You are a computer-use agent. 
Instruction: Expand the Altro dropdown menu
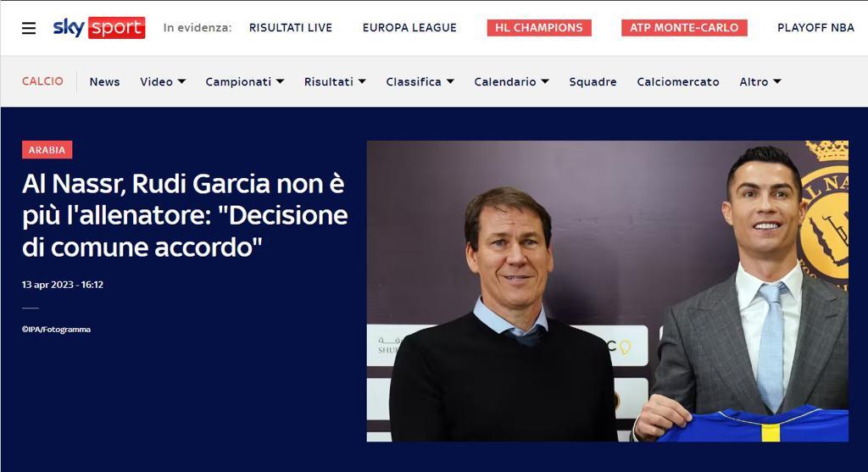(x=760, y=82)
